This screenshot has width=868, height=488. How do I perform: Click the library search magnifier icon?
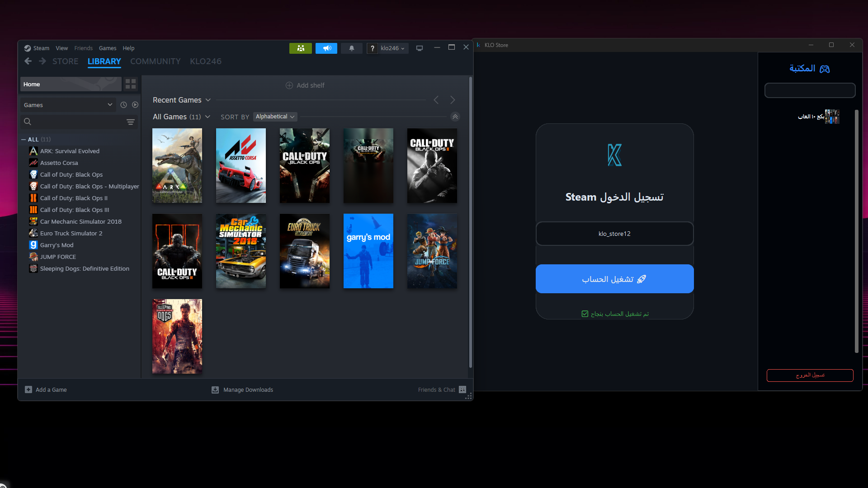click(28, 122)
